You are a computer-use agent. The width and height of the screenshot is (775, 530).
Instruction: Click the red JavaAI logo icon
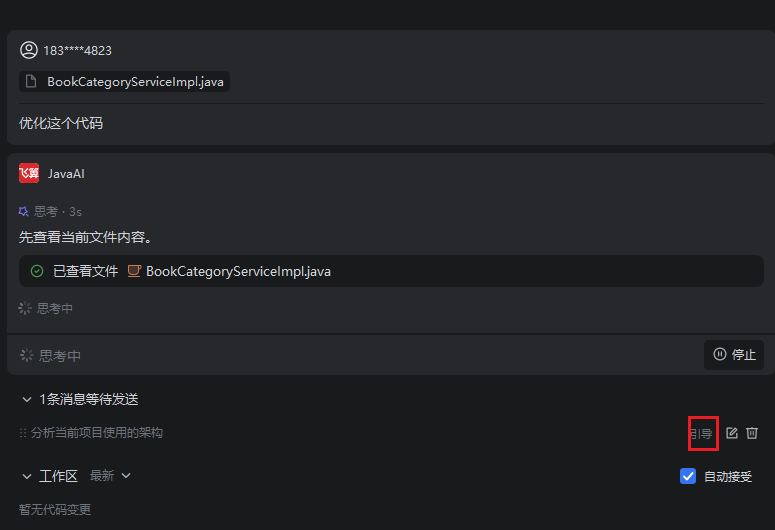[29, 173]
